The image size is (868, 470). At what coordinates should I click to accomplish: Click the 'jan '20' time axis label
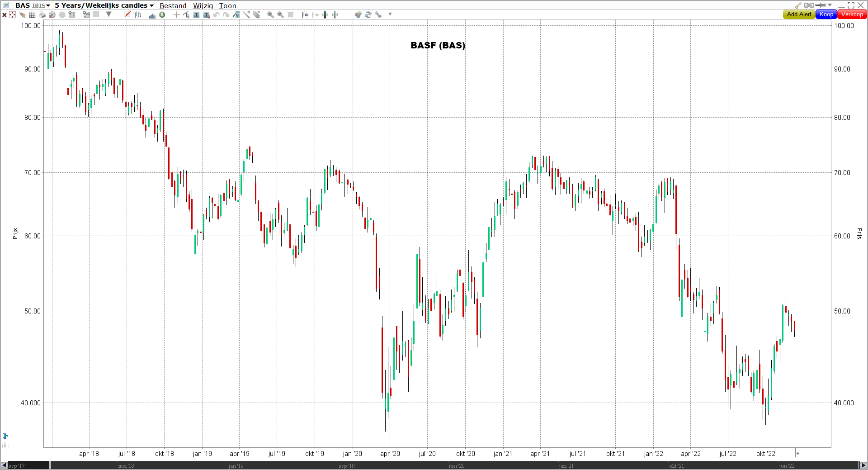click(352, 454)
